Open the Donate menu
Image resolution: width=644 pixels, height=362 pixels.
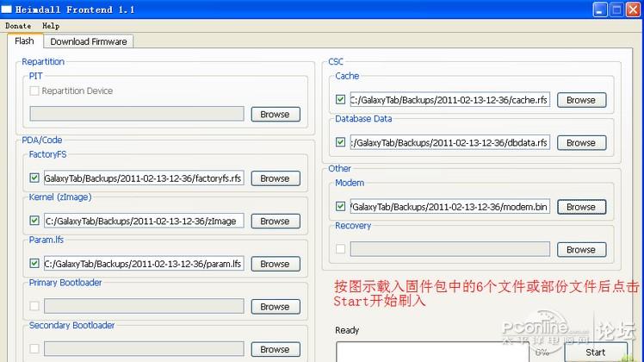click(18, 26)
